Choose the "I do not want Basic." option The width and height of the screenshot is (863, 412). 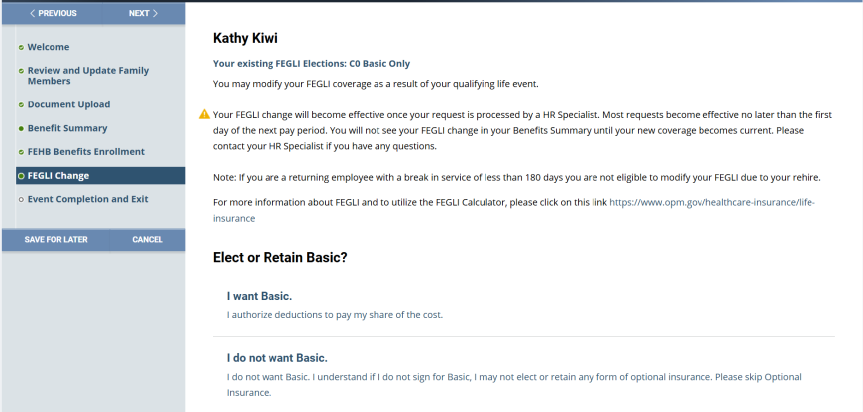pos(277,358)
